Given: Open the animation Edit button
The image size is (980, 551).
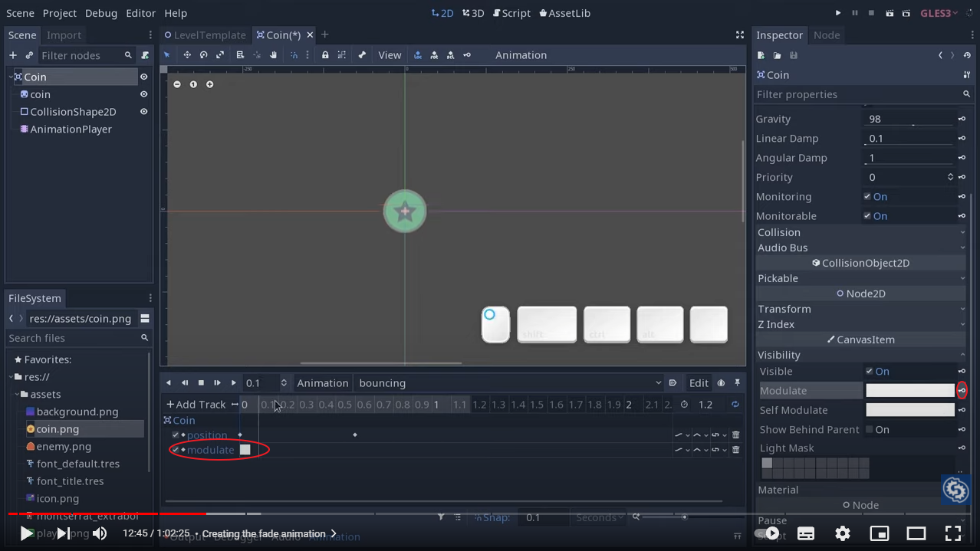Looking at the screenshot, I should 699,383.
